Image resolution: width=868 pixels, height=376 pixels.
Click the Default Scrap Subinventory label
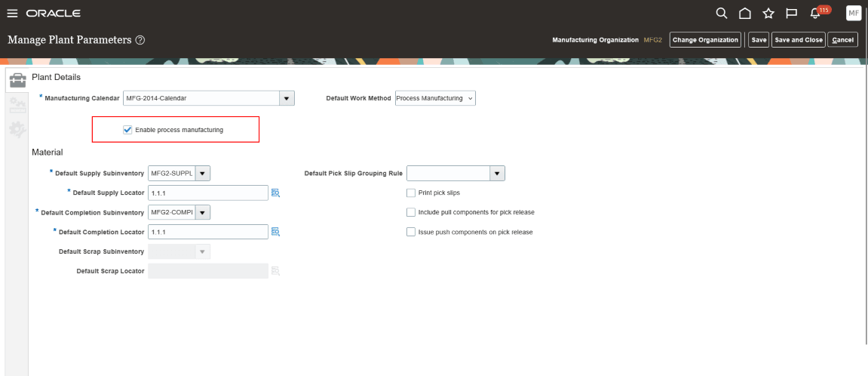click(102, 251)
